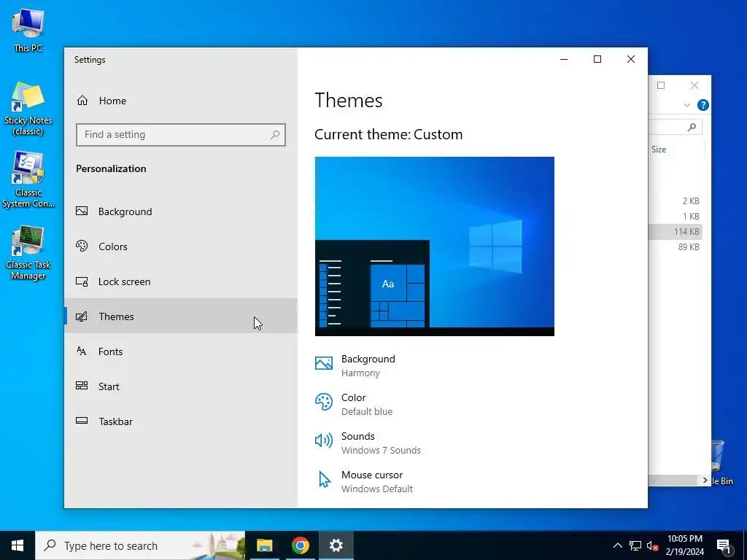Open the This PC desktop icon
This screenshot has width=747, height=560.
tap(28, 30)
